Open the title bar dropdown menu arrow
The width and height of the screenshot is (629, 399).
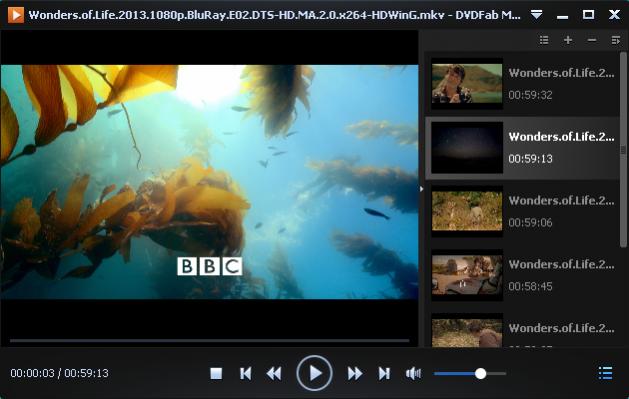(x=536, y=15)
